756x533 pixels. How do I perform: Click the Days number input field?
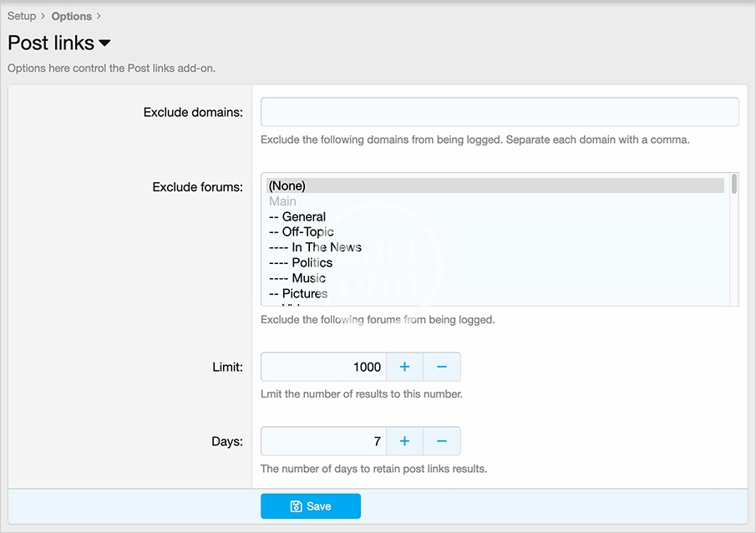(323, 441)
